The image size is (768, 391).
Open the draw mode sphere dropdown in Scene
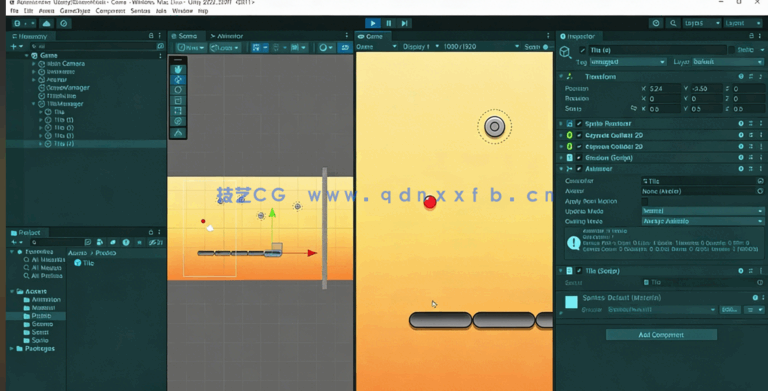click(x=326, y=47)
